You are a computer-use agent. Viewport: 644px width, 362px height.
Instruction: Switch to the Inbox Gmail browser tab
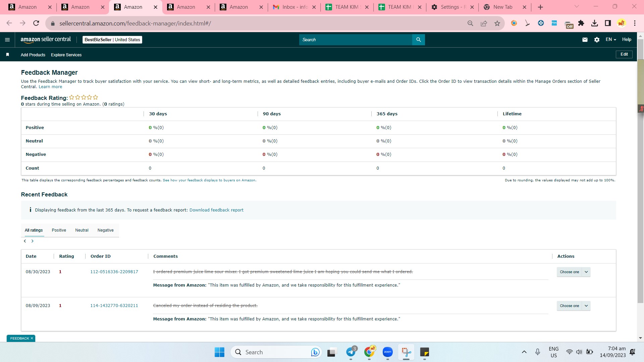click(x=294, y=7)
